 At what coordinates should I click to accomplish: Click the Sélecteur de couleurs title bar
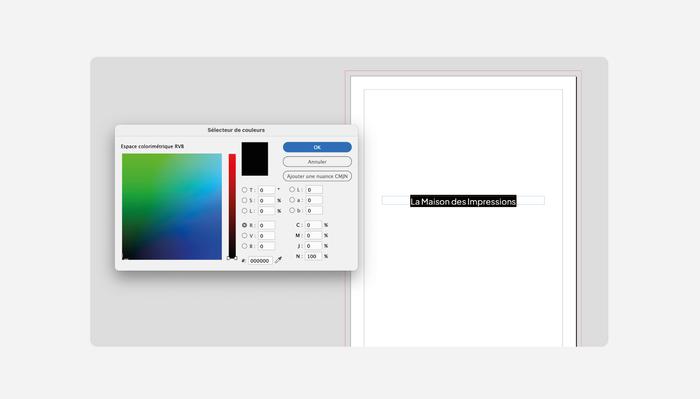click(x=236, y=130)
